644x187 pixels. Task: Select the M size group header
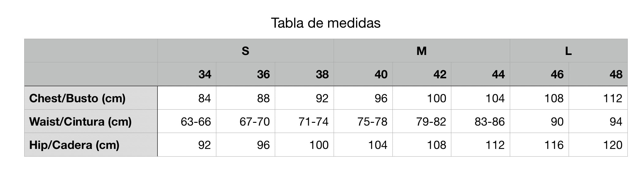point(422,51)
